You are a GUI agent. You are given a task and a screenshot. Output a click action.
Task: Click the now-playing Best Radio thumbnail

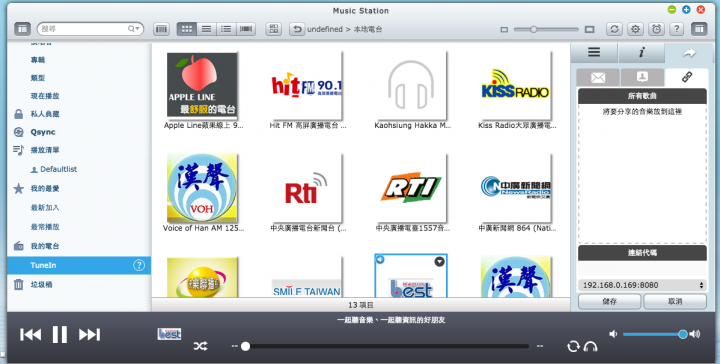[x=169, y=334]
